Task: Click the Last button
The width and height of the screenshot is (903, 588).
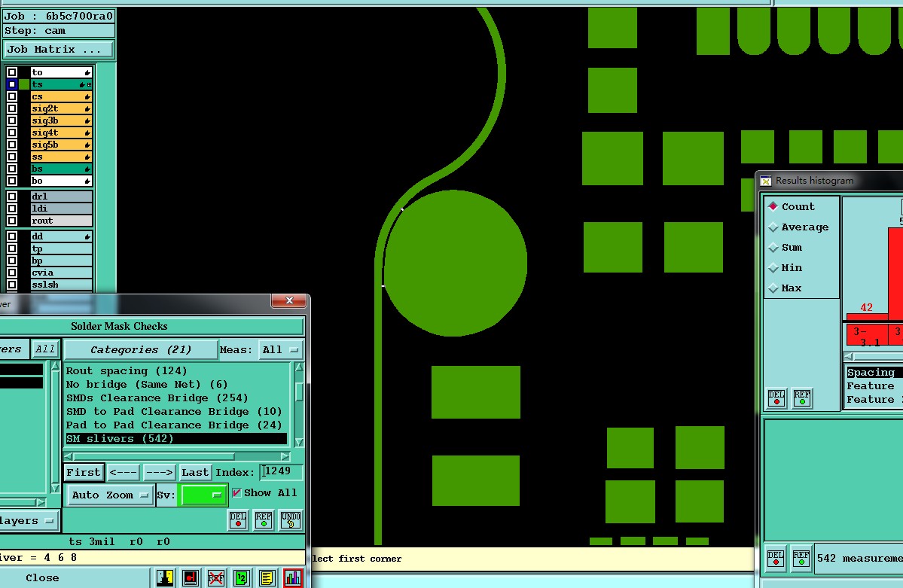Action: 194,472
